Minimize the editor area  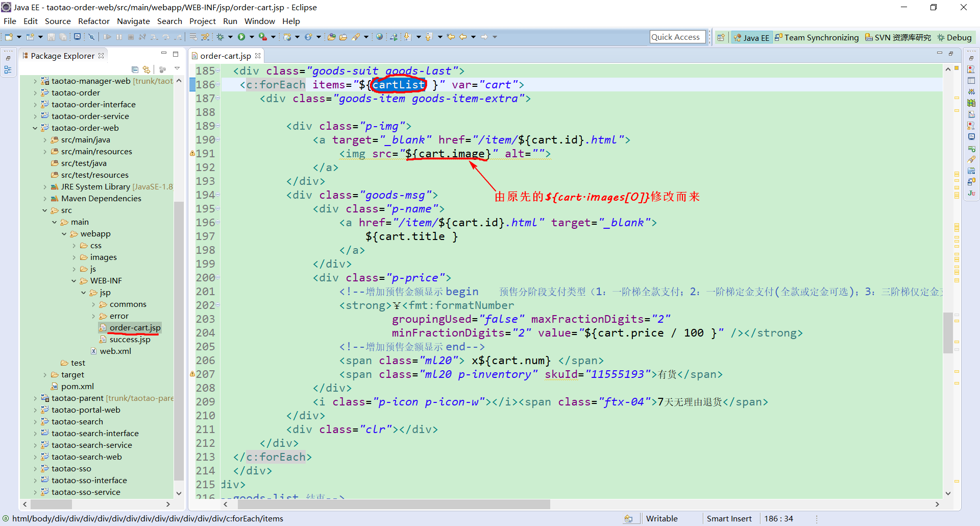(939, 53)
